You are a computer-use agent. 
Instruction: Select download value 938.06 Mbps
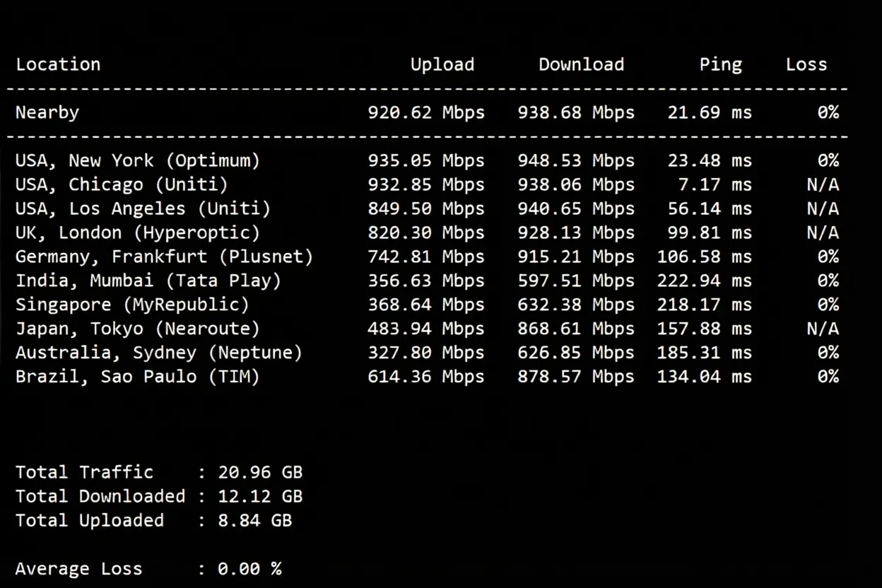click(x=576, y=184)
